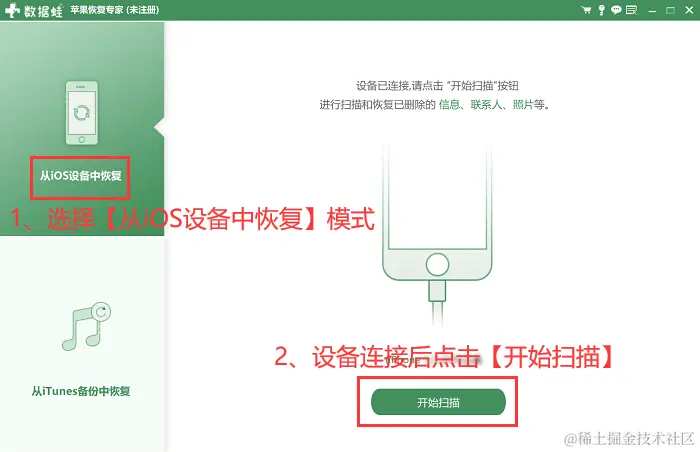
Task: Click the music note iTunes backup icon
Action: [86, 326]
